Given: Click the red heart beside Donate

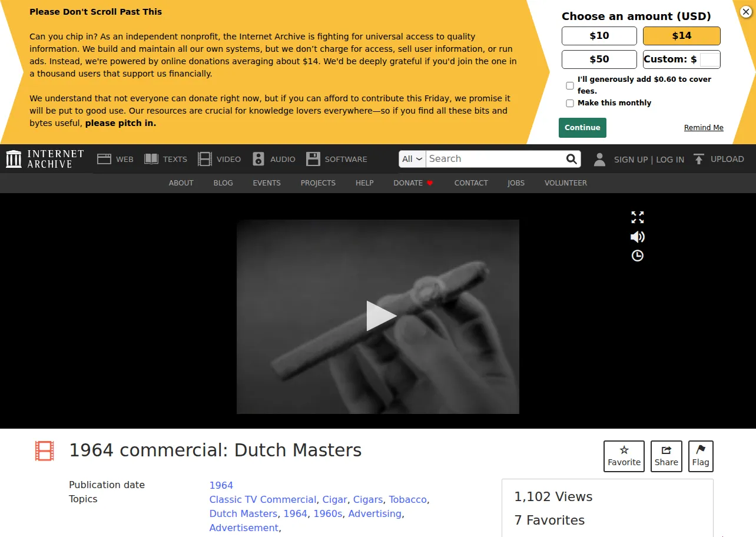Looking at the screenshot, I should click(x=430, y=183).
